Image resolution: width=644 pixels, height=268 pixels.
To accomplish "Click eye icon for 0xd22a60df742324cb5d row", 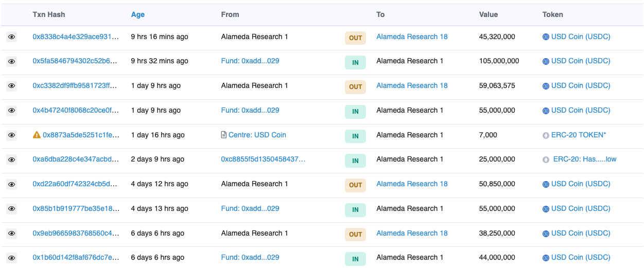I will click(x=11, y=184).
